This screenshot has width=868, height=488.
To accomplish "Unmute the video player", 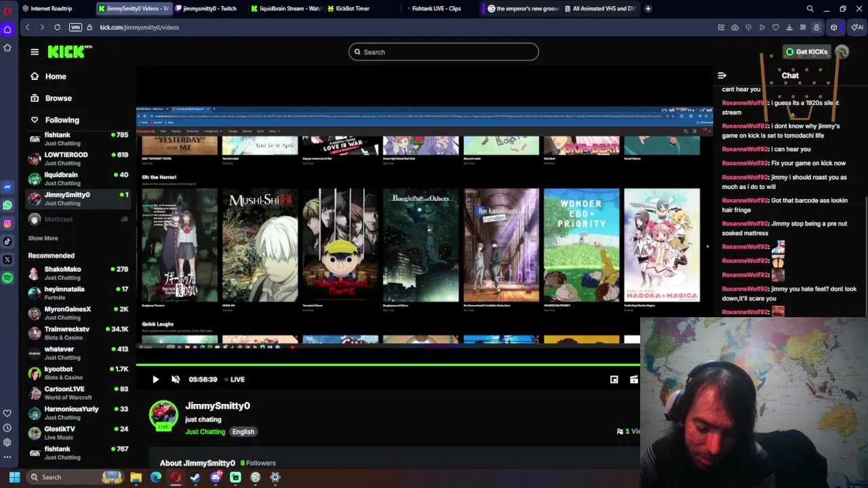I will pyautogui.click(x=176, y=380).
